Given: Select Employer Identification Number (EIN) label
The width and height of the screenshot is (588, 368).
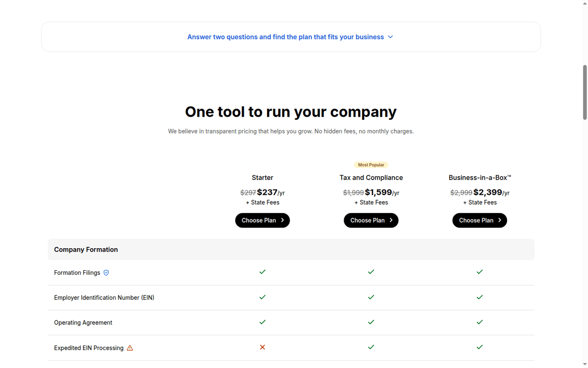Looking at the screenshot, I should pyautogui.click(x=104, y=298).
